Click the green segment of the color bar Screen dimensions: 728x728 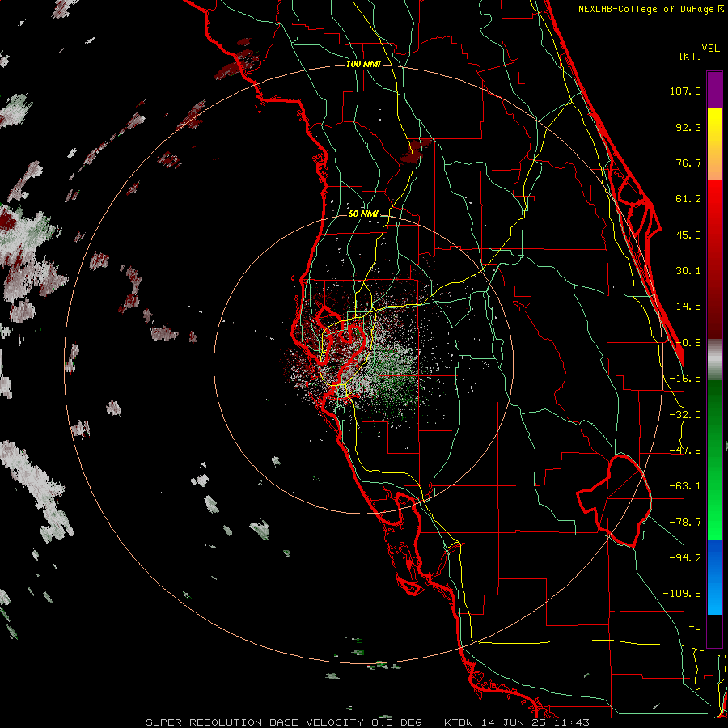(714, 459)
